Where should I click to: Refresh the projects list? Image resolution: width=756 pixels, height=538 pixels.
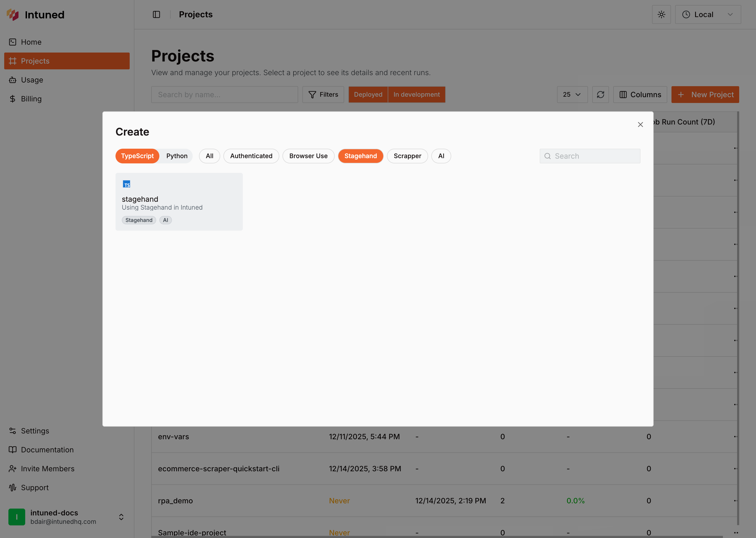pyautogui.click(x=600, y=94)
